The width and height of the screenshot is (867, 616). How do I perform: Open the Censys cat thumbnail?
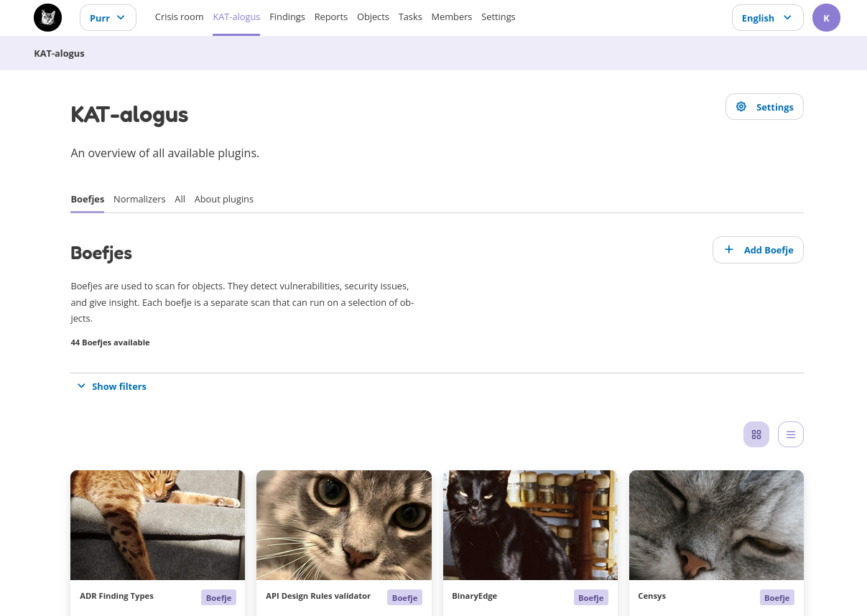[716, 525]
